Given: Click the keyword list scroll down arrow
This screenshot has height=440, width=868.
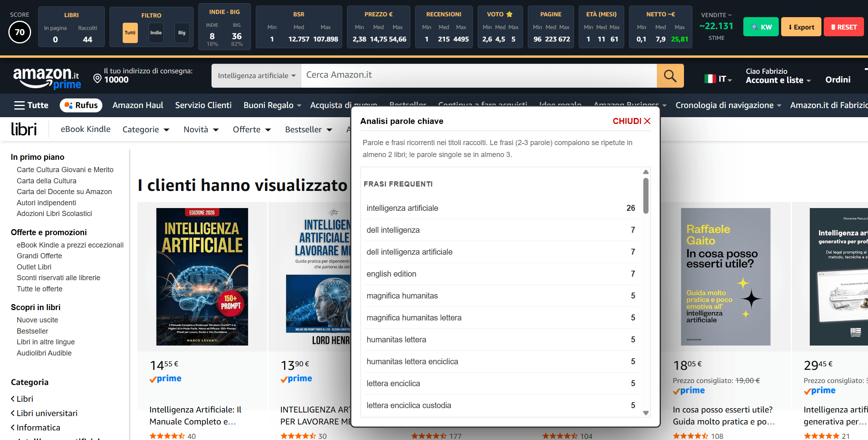Looking at the screenshot, I should [x=646, y=413].
